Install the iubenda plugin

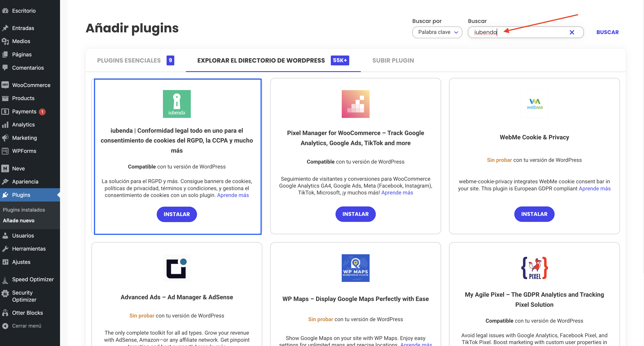point(176,214)
